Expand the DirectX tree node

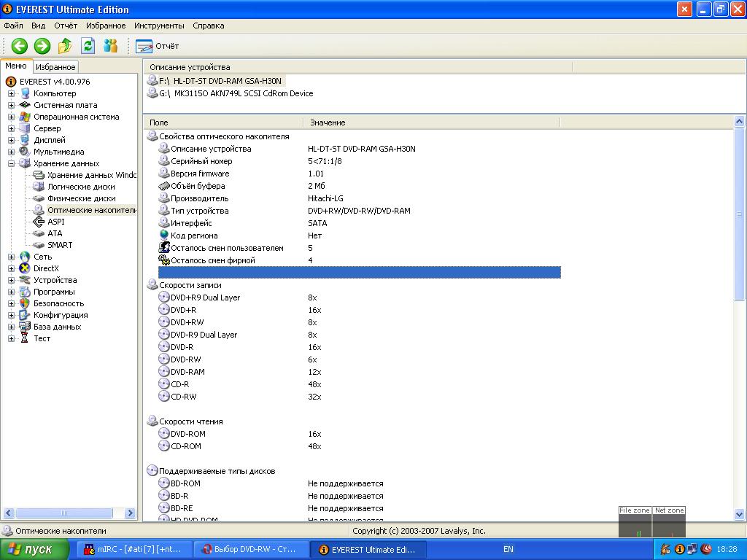11,268
